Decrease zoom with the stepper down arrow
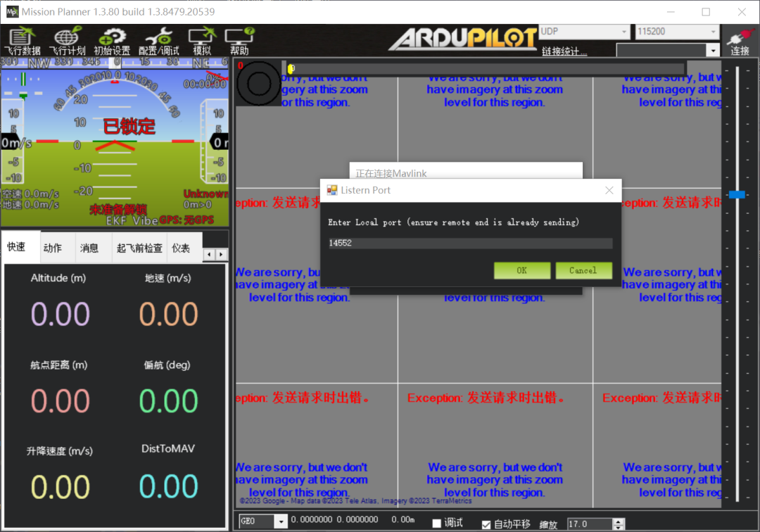This screenshot has height=532, width=760. click(x=619, y=527)
